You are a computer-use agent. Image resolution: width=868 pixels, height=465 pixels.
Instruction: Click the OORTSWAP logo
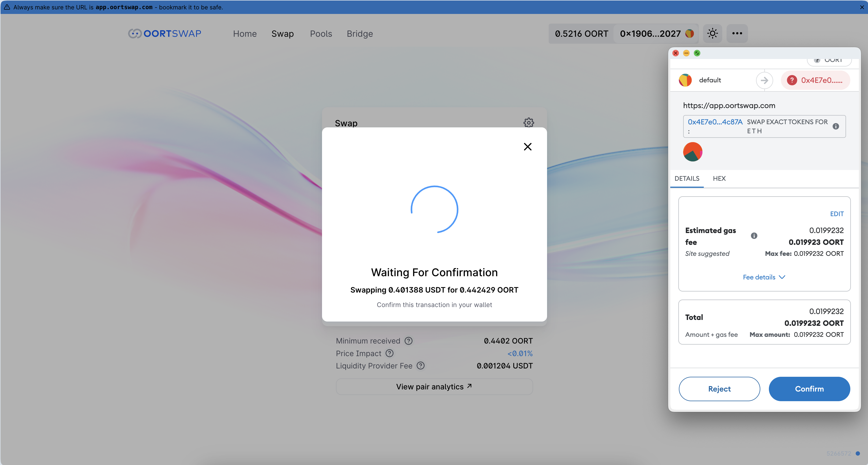[x=165, y=33]
